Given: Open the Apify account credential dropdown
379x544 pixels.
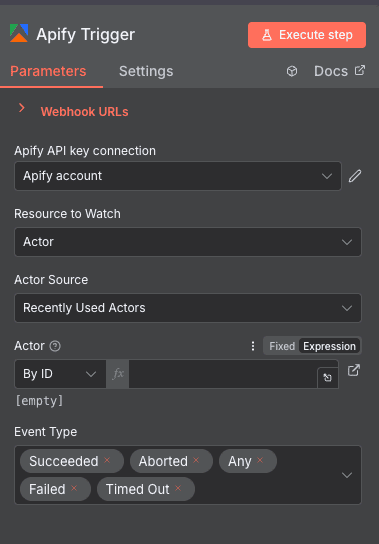Looking at the screenshot, I should (178, 176).
